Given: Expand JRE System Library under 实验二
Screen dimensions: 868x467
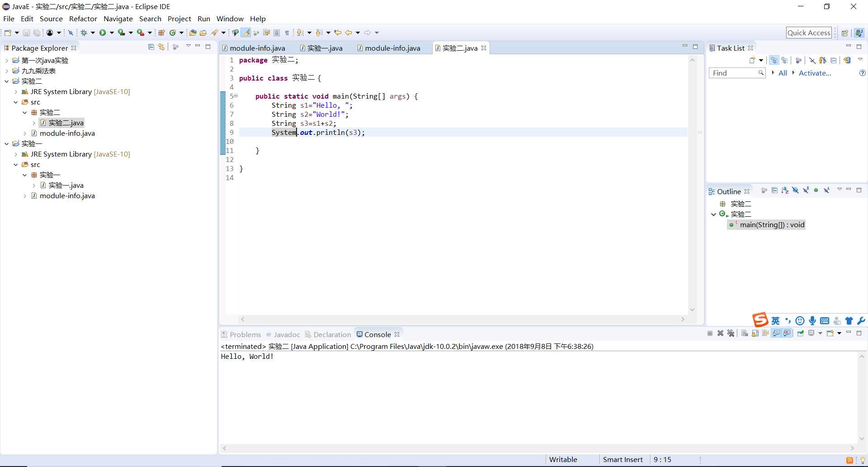Looking at the screenshot, I should 16,91.
